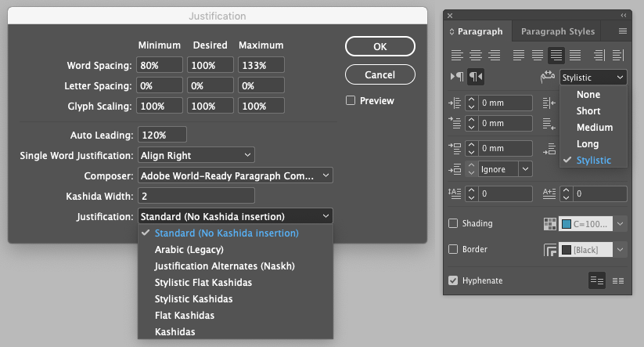The image size is (644, 347).
Task: Select the Justify all lines icon
Action: [576, 55]
